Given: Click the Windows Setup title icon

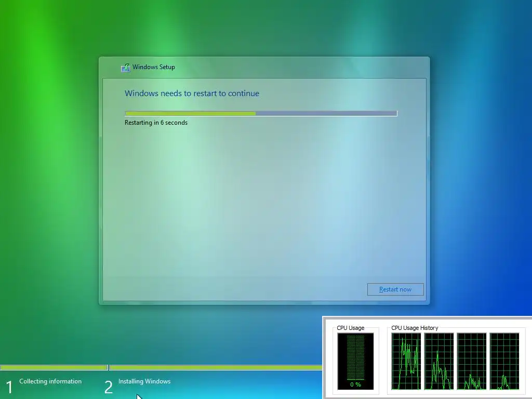Looking at the screenshot, I should click(x=126, y=68).
